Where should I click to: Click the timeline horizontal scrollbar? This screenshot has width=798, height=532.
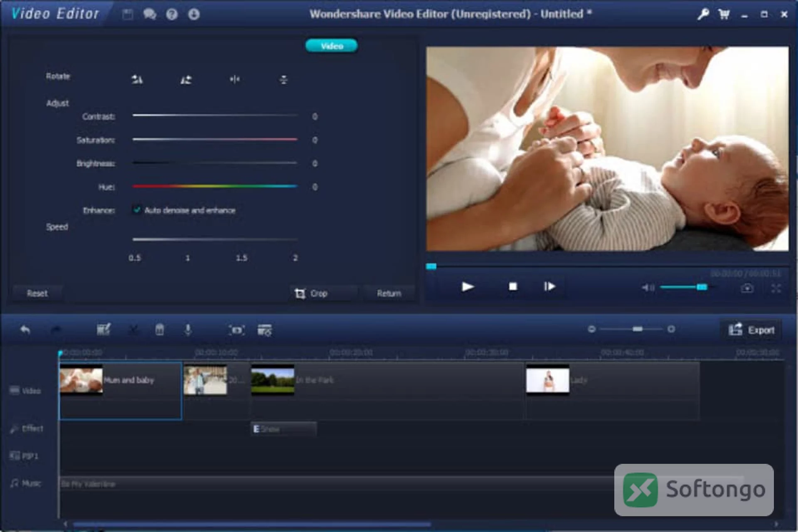(x=252, y=525)
